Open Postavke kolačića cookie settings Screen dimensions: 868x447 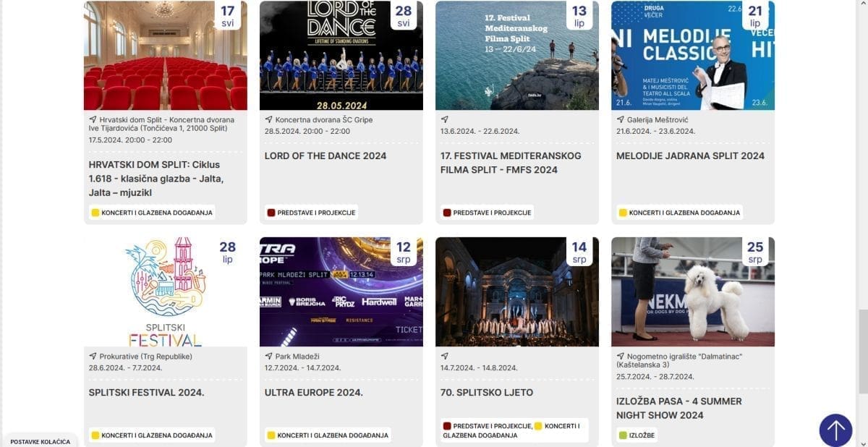click(x=41, y=441)
